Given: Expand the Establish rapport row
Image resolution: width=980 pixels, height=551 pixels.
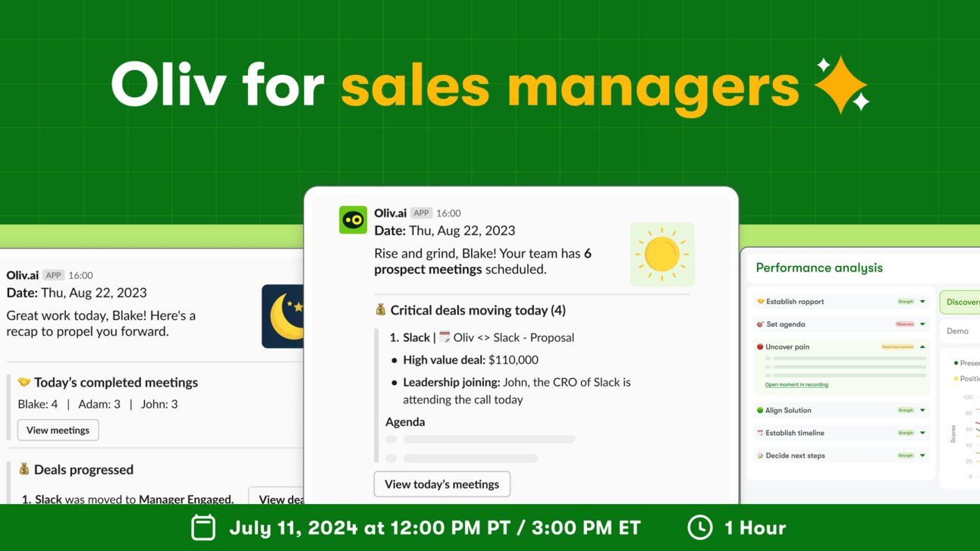Looking at the screenshot, I should point(922,302).
